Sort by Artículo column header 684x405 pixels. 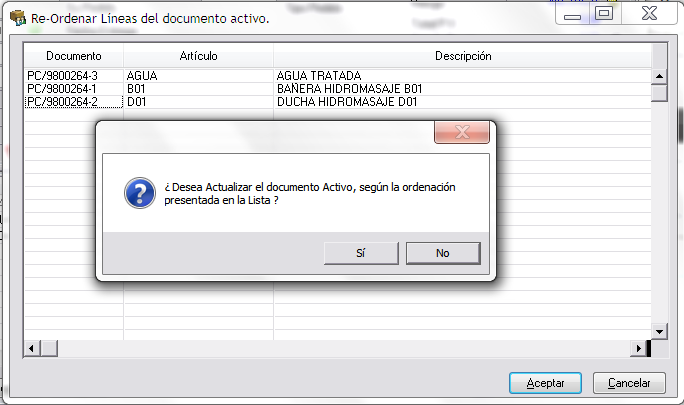point(198,56)
